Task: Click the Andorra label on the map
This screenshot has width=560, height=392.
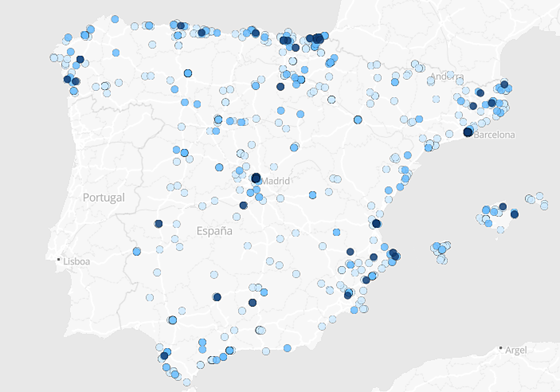Action: click(447, 77)
